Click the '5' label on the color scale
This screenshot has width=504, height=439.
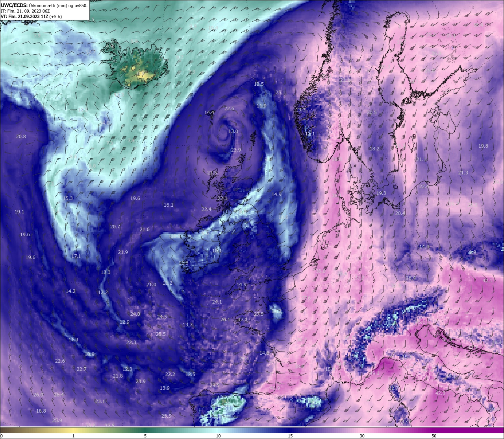145,436
